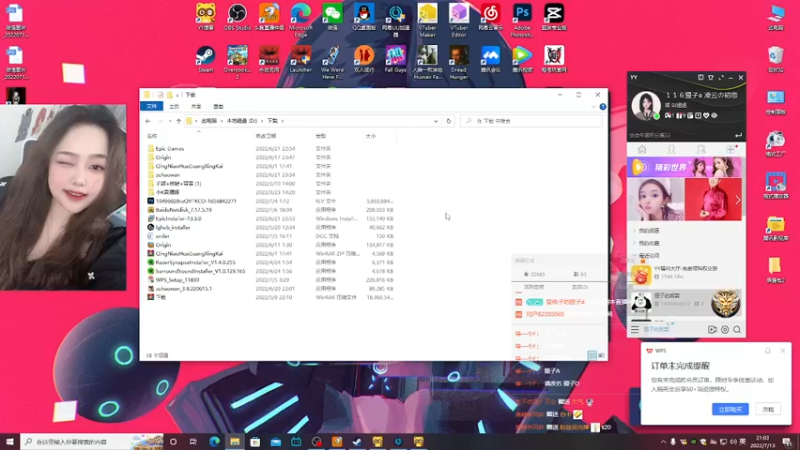Open the Fall Guys game shortcut
The image size is (800, 450).
click(x=395, y=59)
